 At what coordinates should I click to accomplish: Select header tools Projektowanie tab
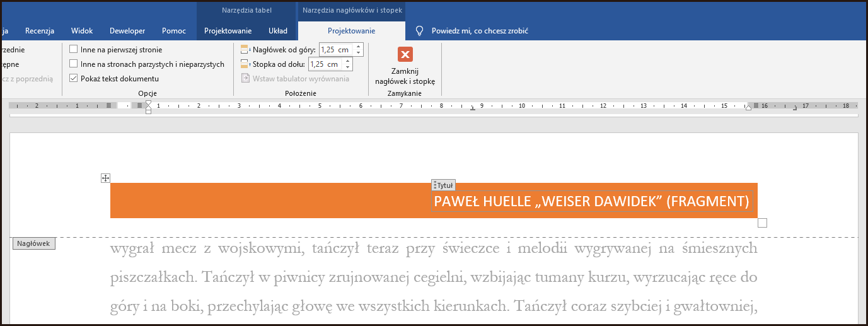[352, 31]
